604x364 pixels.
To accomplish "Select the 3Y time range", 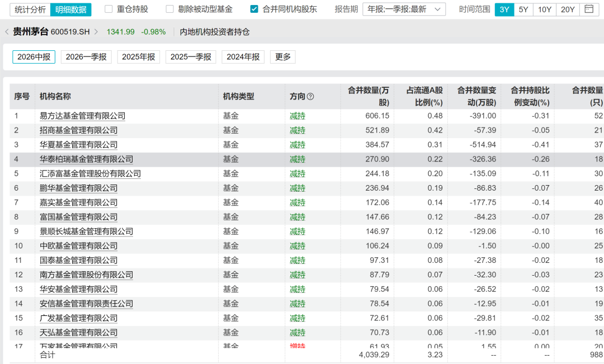I will (504, 10).
